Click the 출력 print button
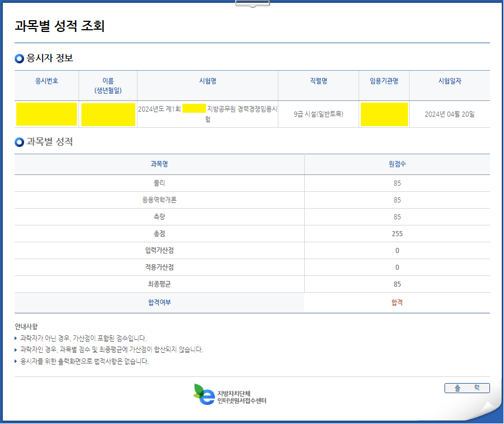The height and width of the screenshot is (424, 504). [x=466, y=388]
